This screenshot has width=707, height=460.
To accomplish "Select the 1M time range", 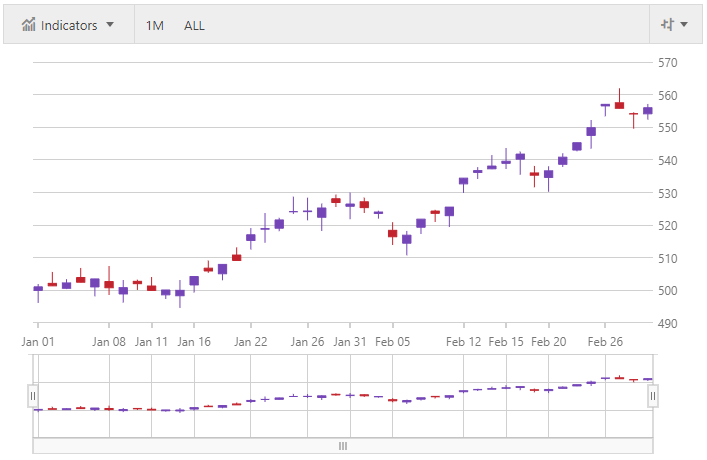I will click(x=155, y=25).
